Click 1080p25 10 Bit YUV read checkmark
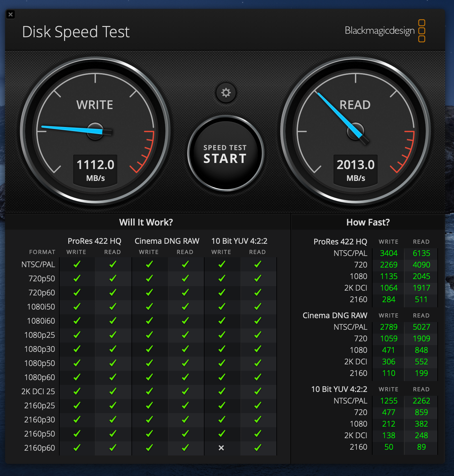The image size is (454, 476). 258,335
